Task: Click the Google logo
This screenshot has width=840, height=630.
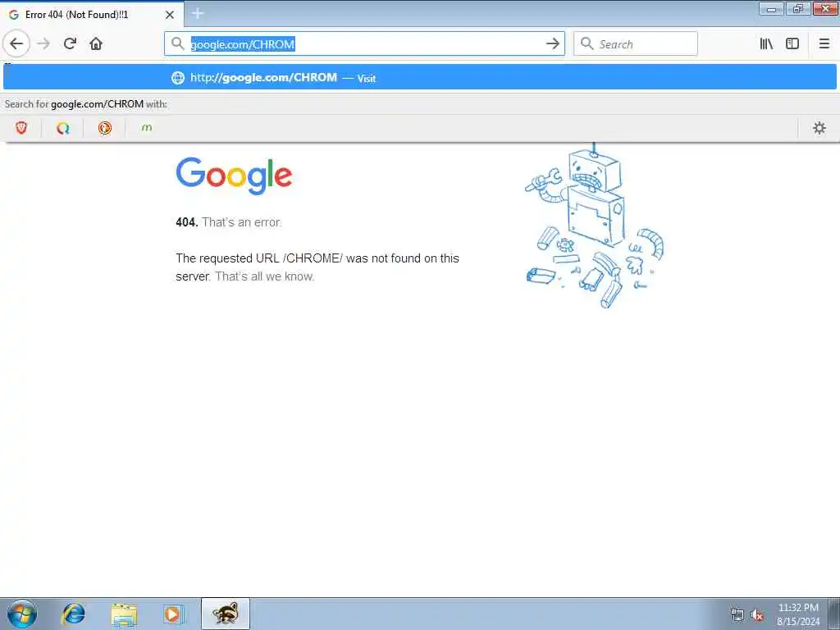Action: tap(234, 176)
